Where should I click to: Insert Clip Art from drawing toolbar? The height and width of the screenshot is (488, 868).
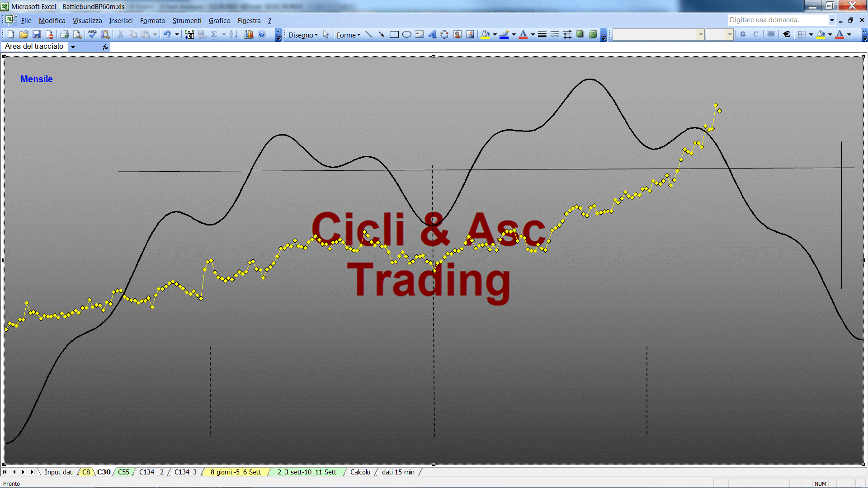coord(457,34)
